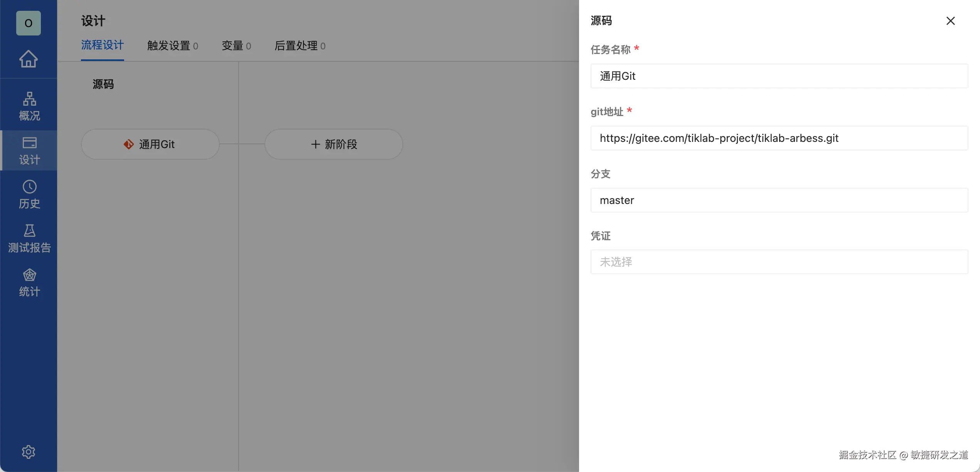The height and width of the screenshot is (472, 980).
Task: Add a 新阶段 new stage
Action: click(x=334, y=144)
